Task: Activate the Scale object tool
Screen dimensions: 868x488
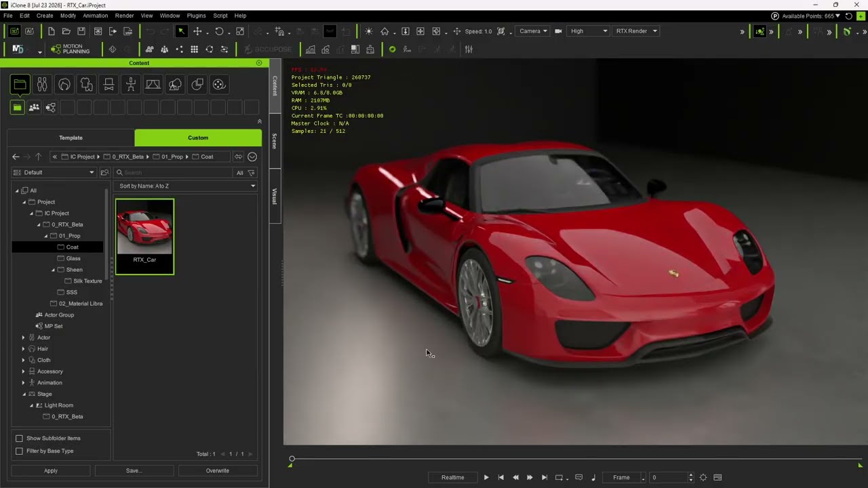Action: pos(239,31)
